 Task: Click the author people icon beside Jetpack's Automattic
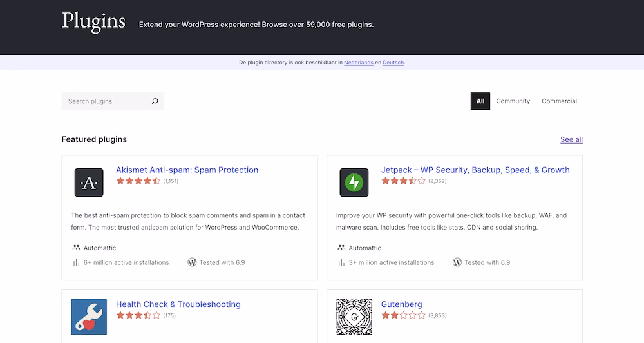341,248
